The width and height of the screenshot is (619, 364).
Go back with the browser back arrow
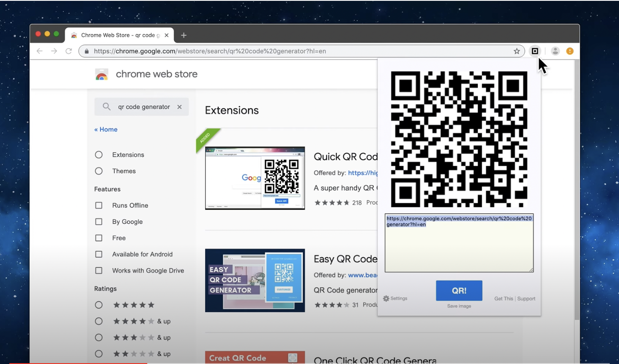[40, 51]
